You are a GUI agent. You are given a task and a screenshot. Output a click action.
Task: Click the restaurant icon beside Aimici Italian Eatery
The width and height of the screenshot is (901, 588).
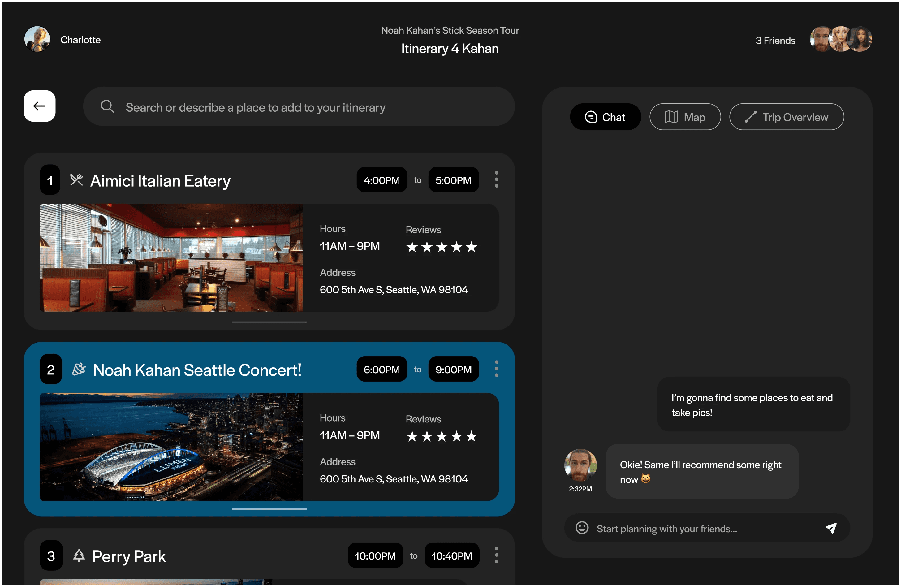tap(76, 180)
